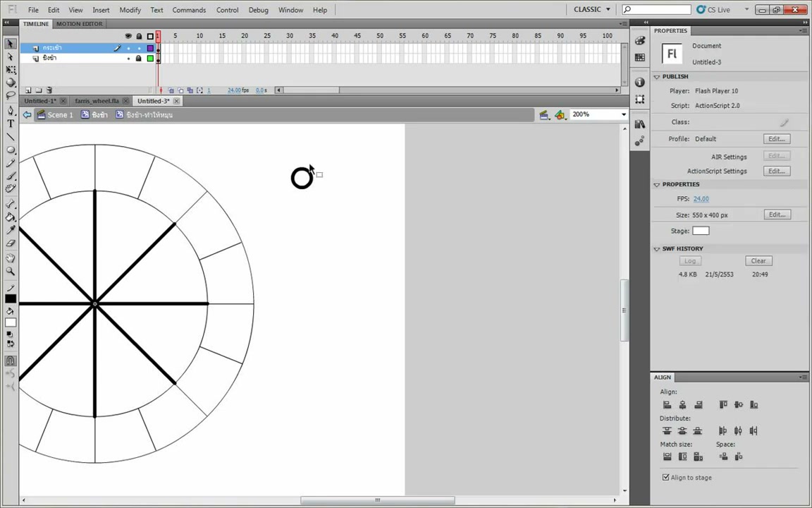Toggle the lock on the second timeline layer
Screen dimensions: 812x508
tap(139, 59)
